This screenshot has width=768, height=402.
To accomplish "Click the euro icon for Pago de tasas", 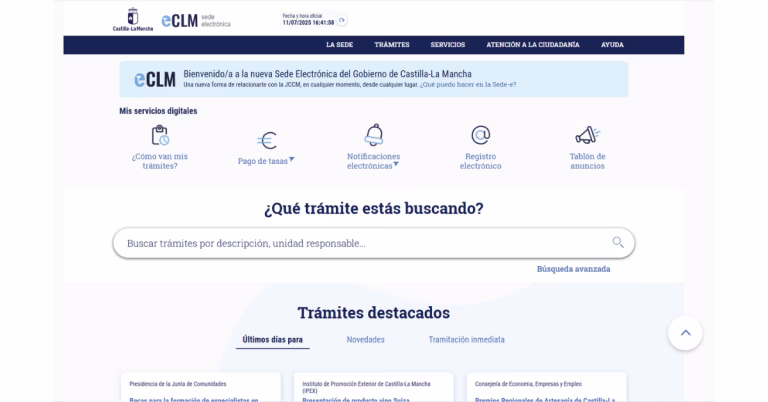I will tap(267, 141).
